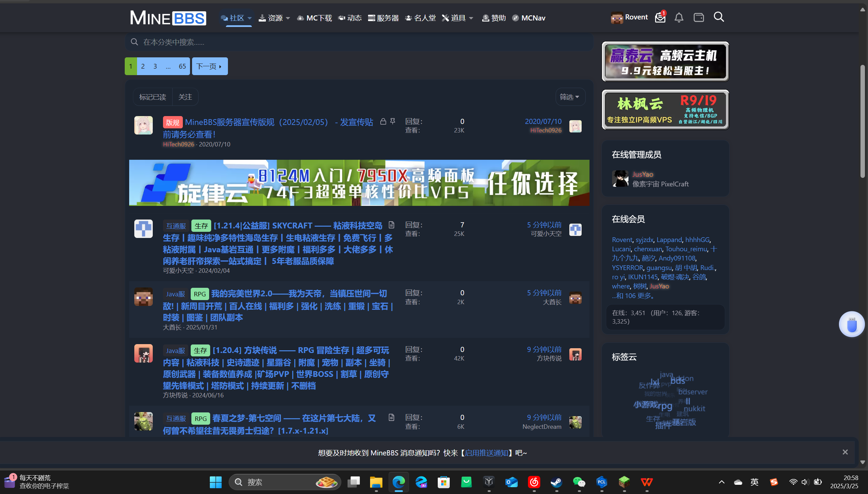Image resolution: width=868 pixels, height=494 pixels.
Task: Open JusYao avatar in online staff
Action: tap(620, 179)
